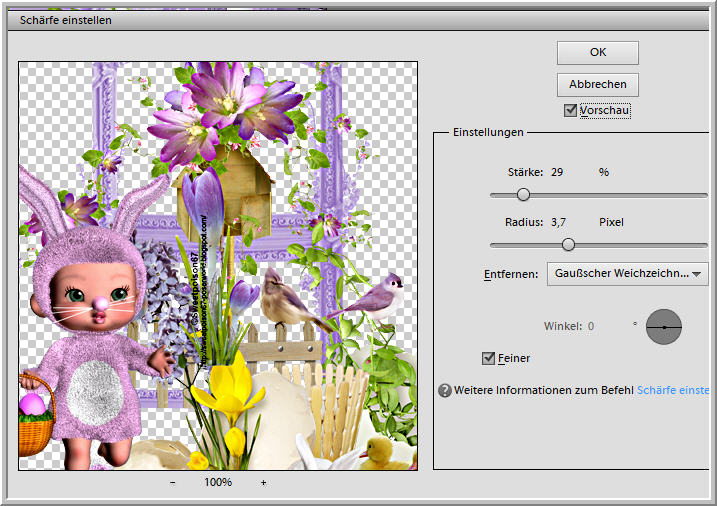This screenshot has width=717, height=506.
Task: Click the Winkel value 0 field
Action: tap(591, 326)
